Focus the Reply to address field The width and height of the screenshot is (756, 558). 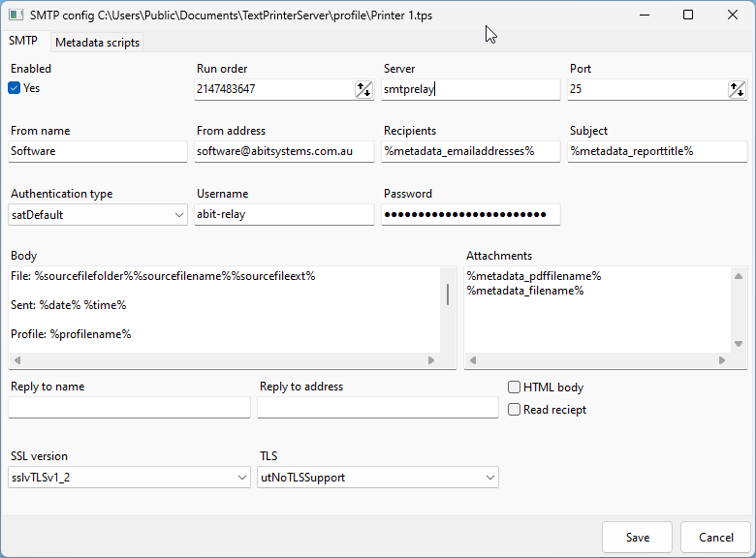[x=378, y=408]
